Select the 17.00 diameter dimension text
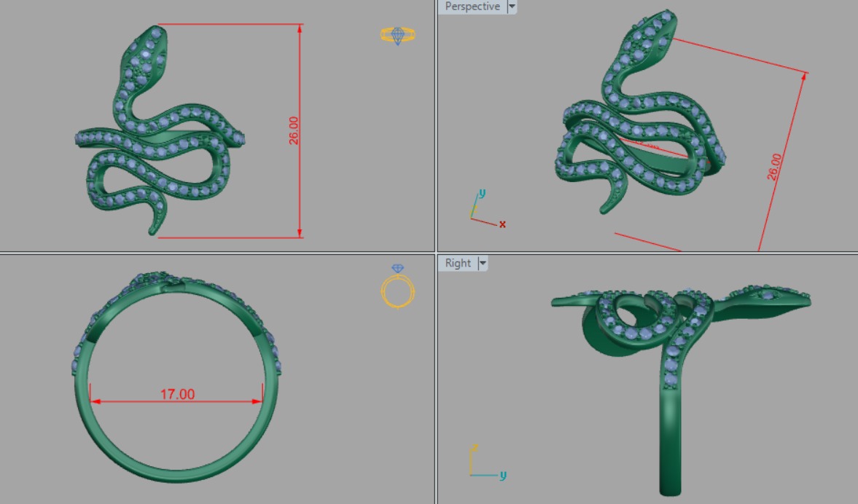Screen dimensions: 858x504 [x=177, y=394]
